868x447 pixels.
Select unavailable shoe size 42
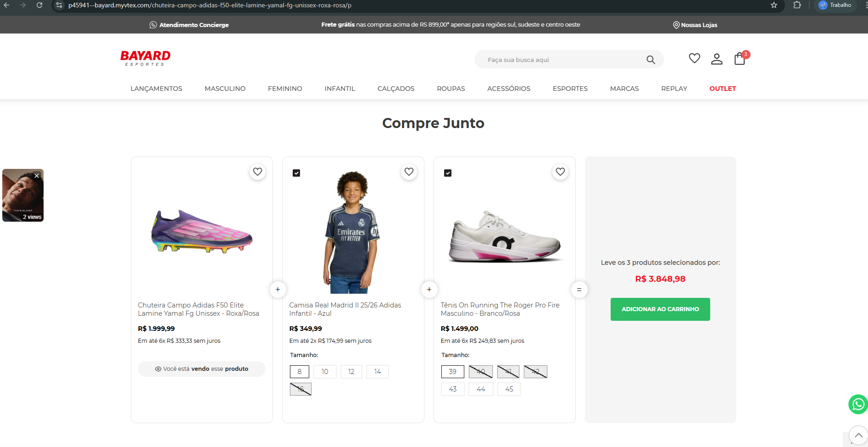point(535,372)
